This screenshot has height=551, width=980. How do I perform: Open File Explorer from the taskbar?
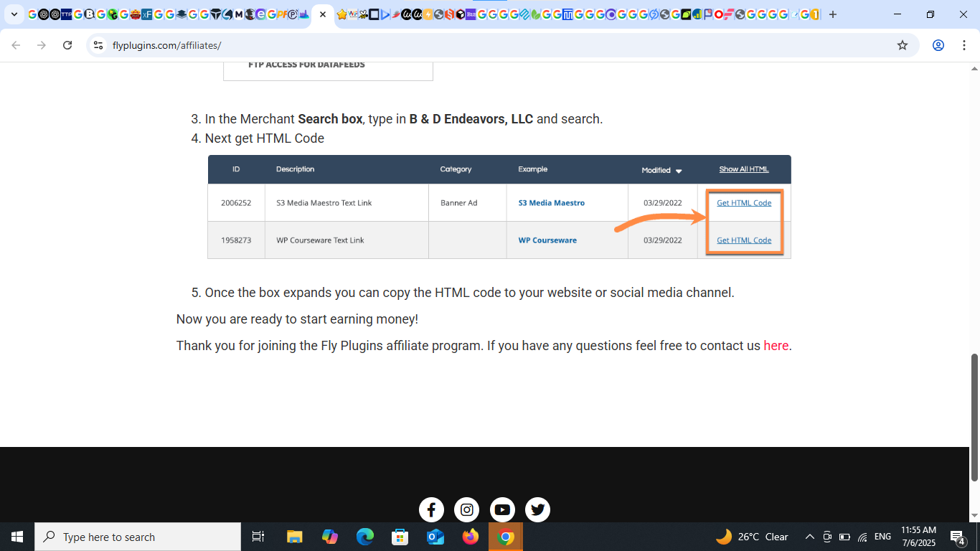pos(294,537)
